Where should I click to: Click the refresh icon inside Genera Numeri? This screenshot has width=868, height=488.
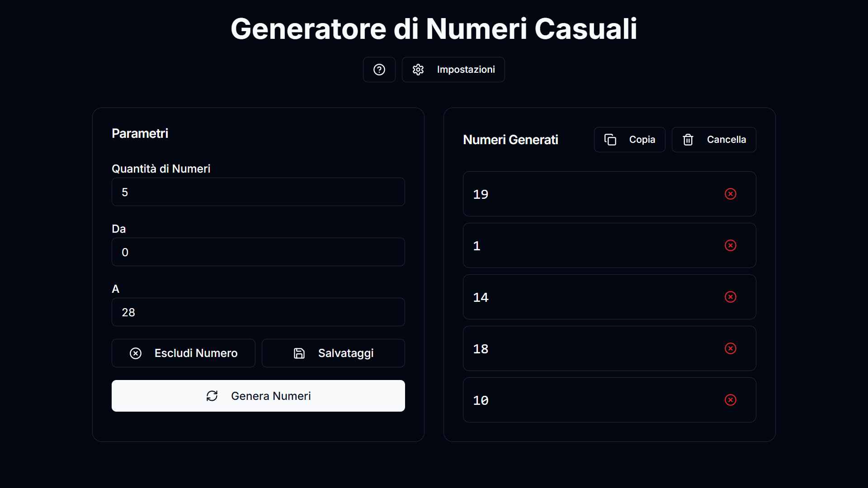pos(212,395)
